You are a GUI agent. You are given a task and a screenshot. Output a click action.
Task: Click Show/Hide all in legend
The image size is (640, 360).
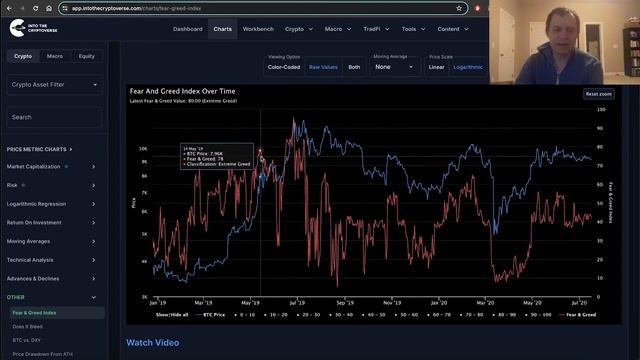(172, 315)
